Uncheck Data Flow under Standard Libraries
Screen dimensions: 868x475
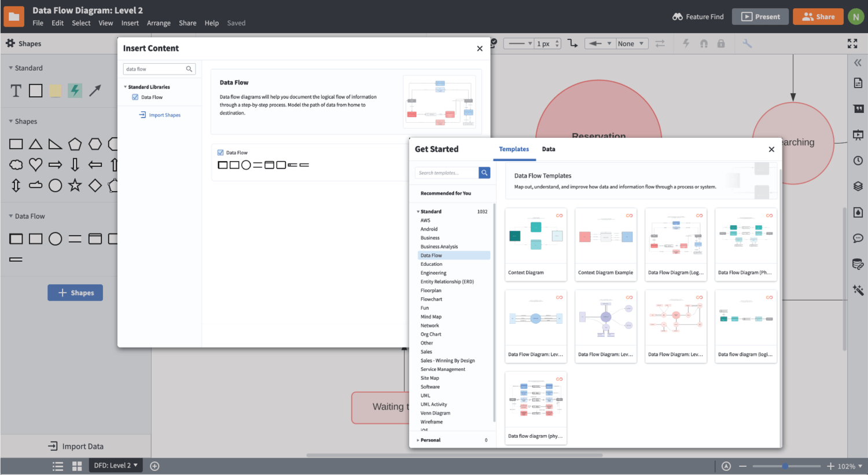135,97
